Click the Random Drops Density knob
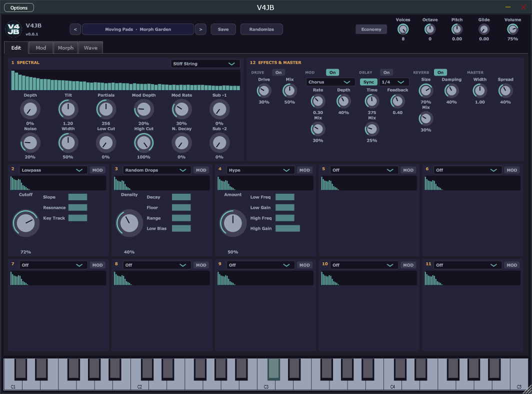This screenshot has width=532, height=394. [129, 223]
